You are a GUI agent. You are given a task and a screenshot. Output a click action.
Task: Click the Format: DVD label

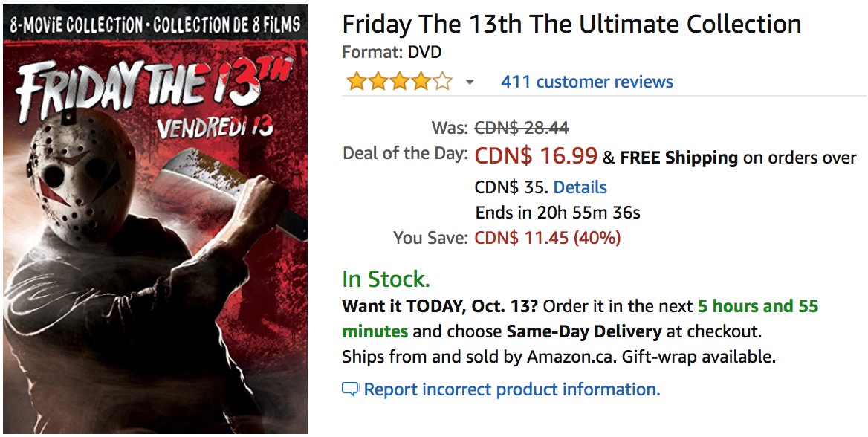pos(392,53)
